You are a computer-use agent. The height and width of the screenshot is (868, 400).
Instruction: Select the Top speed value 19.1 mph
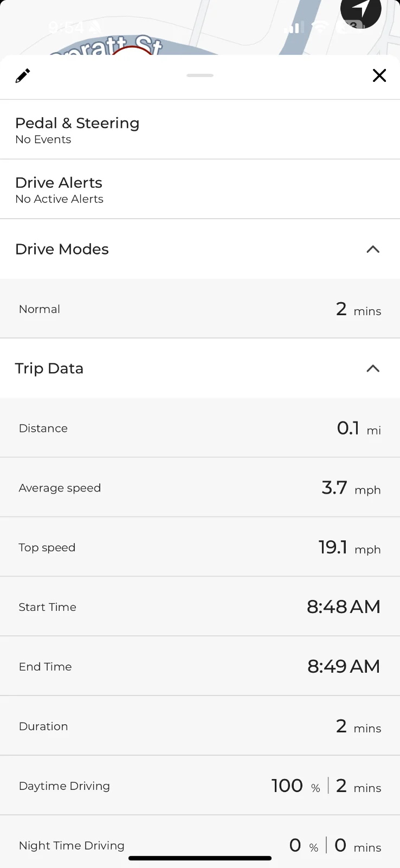pyautogui.click(x=350, y=547)
